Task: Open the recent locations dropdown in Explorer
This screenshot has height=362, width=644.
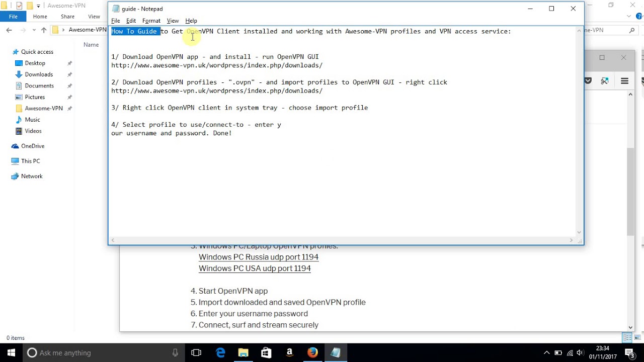Action: click(34, 30)
